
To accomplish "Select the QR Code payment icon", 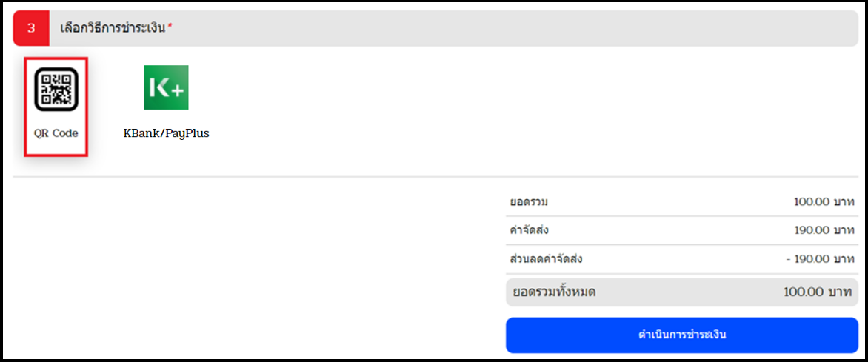I will pyautogui.click(x=56, y=89).
